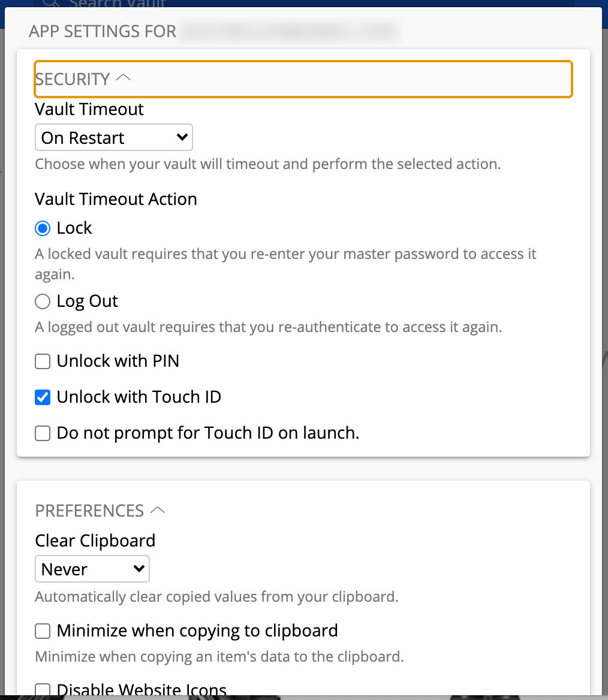
Task: Tick Do not prompt for Touch ID on launch
Action: (43, 433)
